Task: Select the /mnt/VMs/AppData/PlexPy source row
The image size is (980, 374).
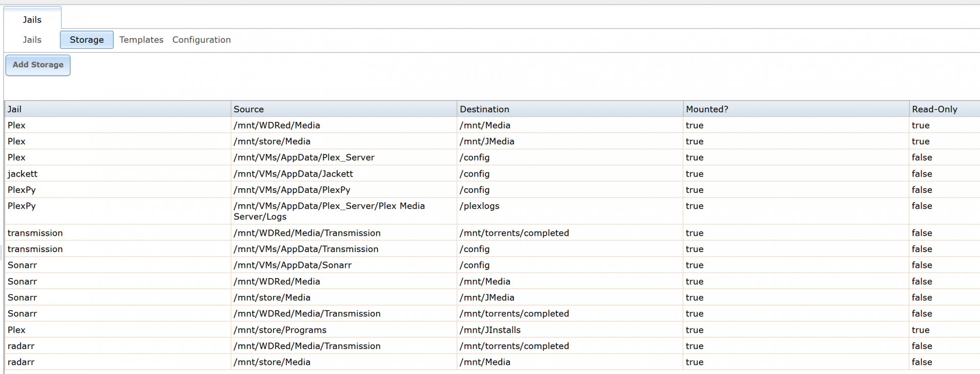Action: click(x=292, y=190)
